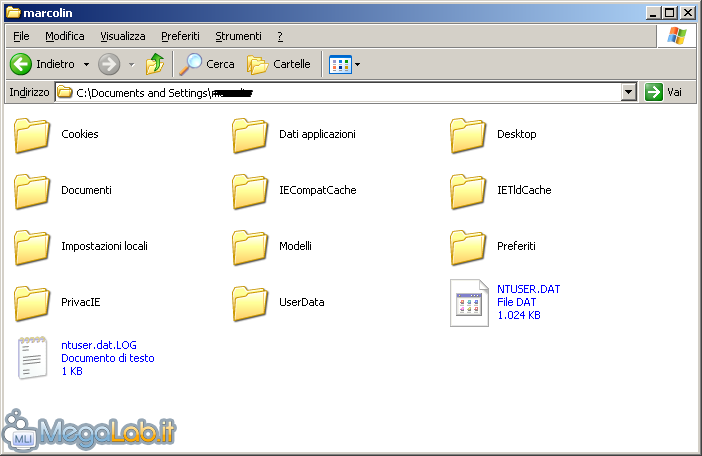Open the ? help menu
702x456 pixels.
[280, 36]
